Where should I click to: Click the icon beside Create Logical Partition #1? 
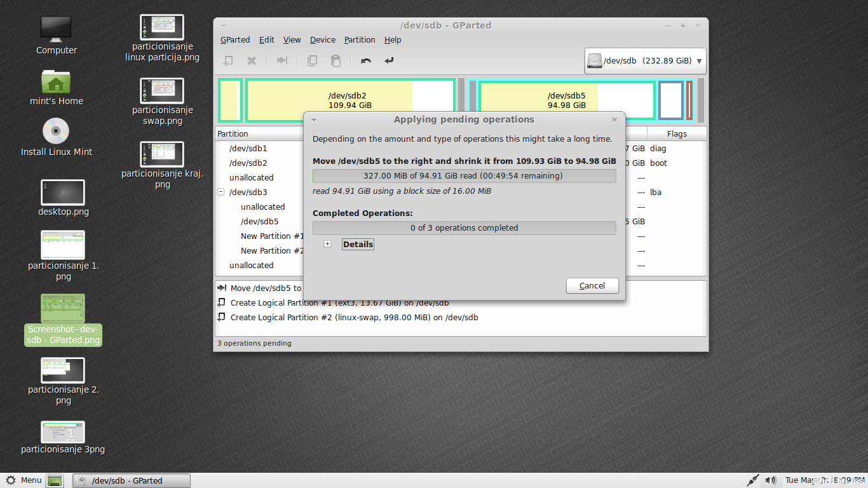pos(222,302)
